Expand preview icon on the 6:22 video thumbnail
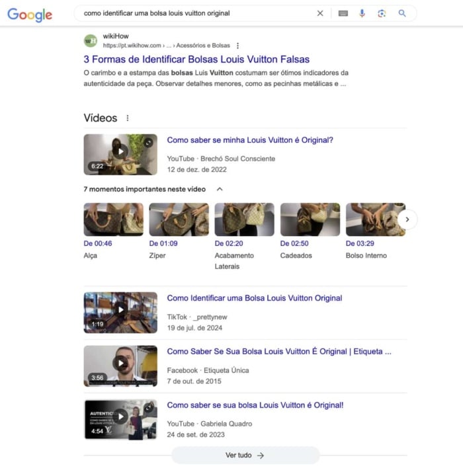463x476 pixels. click(x=148, y=143)
